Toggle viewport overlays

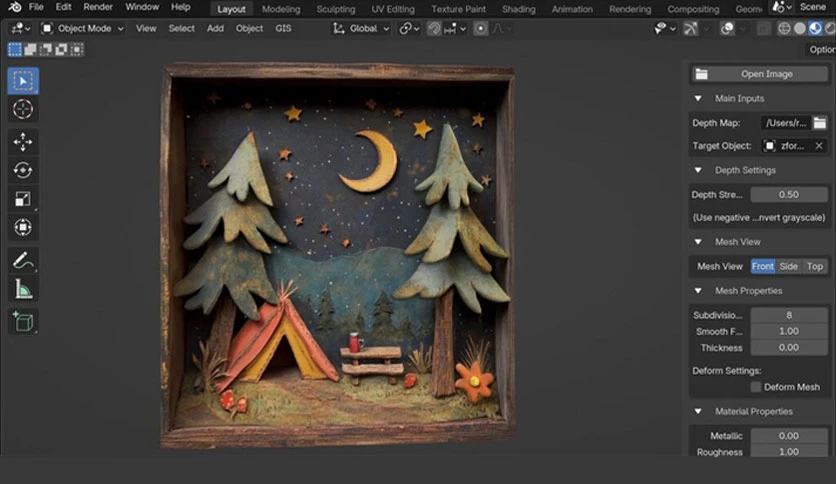pyautogui.click(x=727, y=28)
